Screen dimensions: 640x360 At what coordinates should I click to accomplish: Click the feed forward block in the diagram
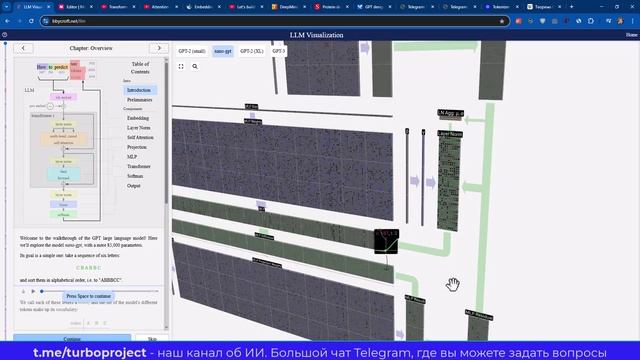click(x=63, y=175)
